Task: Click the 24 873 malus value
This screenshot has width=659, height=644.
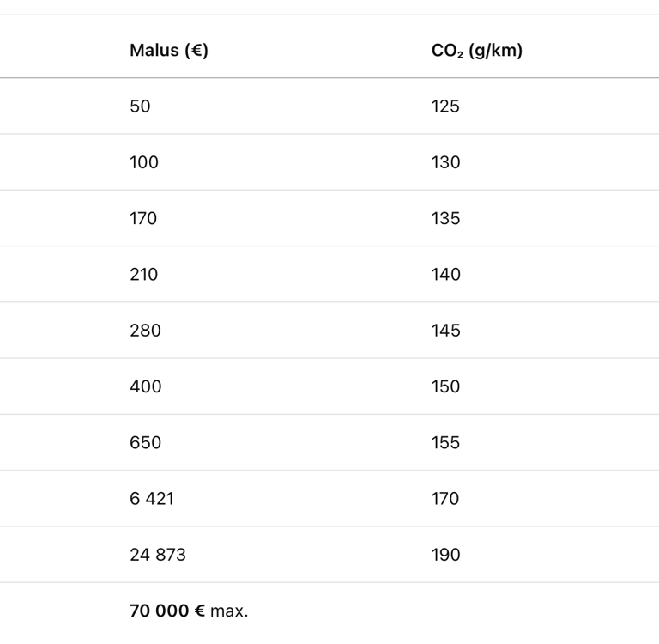Action: click(x=158, y=555)
